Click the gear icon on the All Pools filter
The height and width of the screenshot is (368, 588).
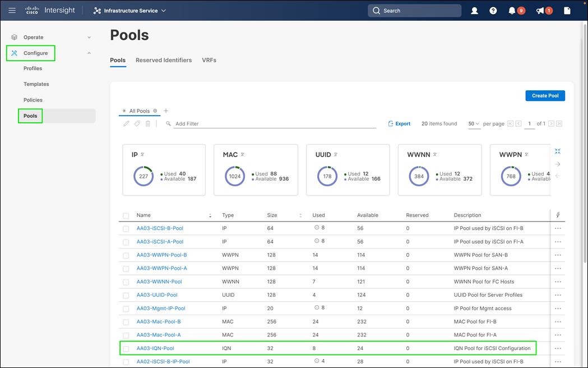click(x=156, y=111)
